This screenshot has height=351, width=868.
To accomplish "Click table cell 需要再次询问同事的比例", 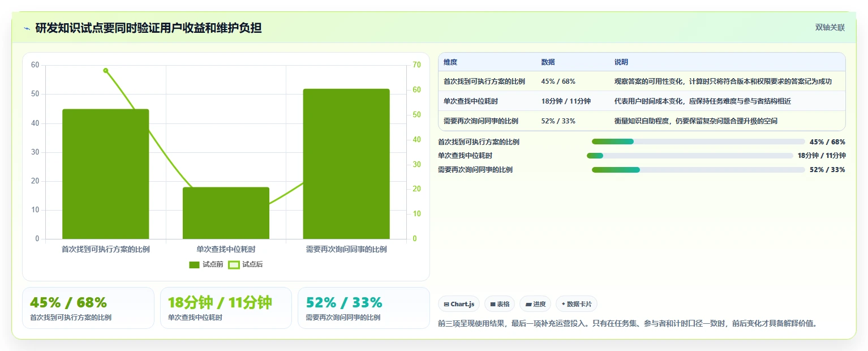I will (x=481, y=121).
